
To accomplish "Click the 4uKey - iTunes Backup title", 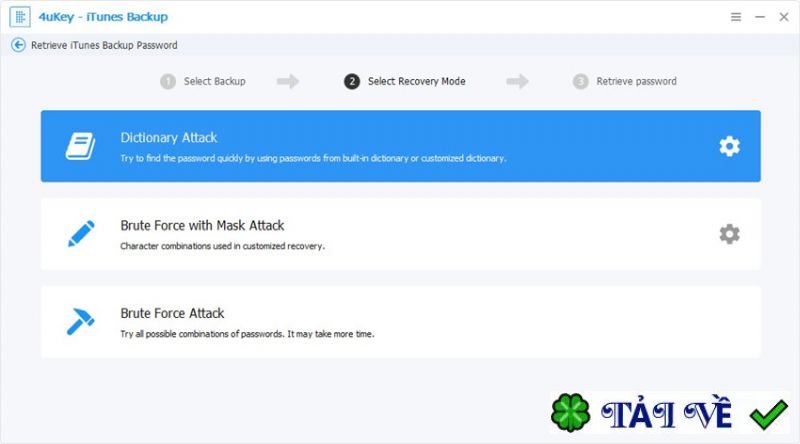I will coord(103,17).
